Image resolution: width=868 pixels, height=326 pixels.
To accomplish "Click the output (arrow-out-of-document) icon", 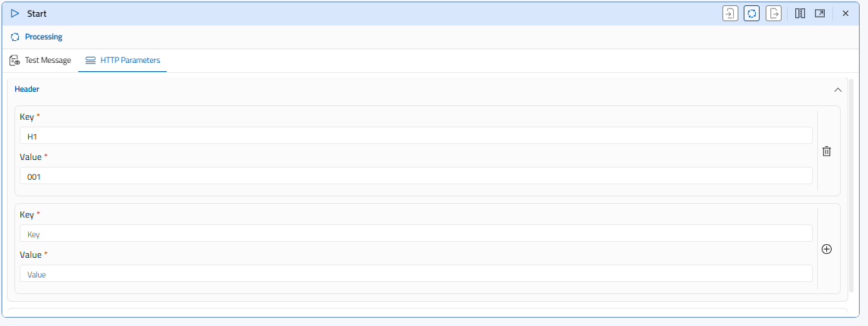I will (774, 14).
